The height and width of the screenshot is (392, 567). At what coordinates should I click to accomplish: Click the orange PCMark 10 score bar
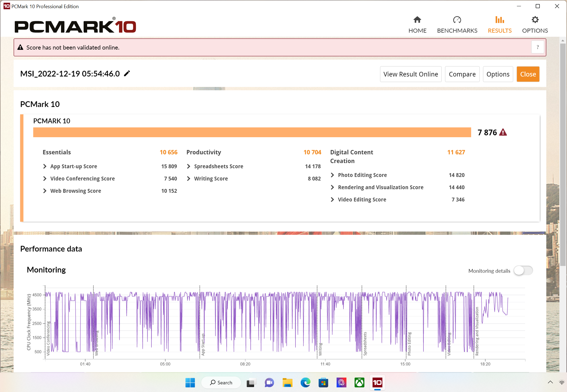(x=252, y=132)
